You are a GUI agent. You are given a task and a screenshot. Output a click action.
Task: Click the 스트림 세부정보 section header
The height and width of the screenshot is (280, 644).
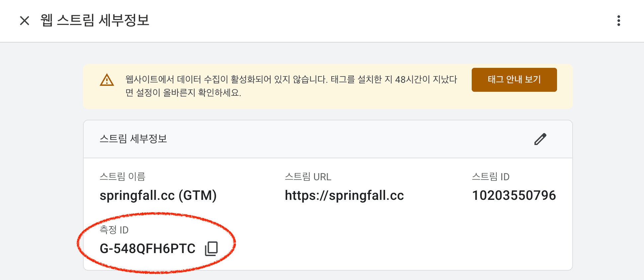tap(133, 139)
